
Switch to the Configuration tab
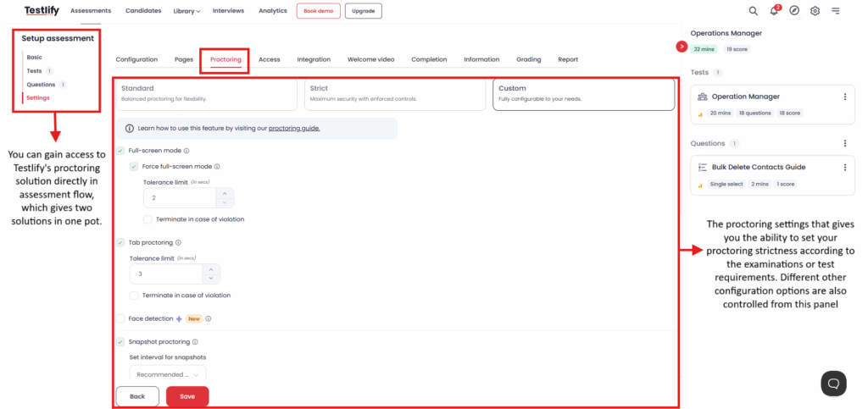[136, 59]
